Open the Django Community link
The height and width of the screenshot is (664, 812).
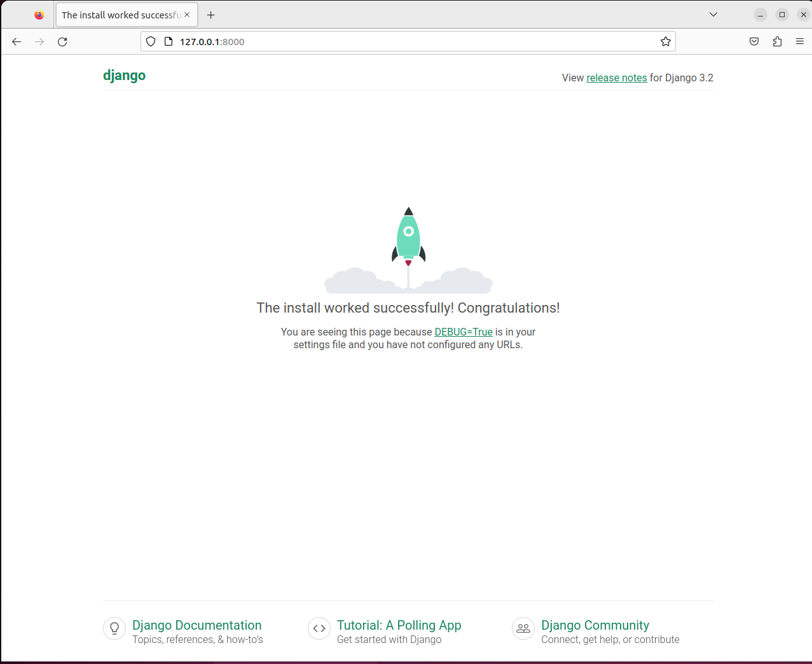coord(595,625)
